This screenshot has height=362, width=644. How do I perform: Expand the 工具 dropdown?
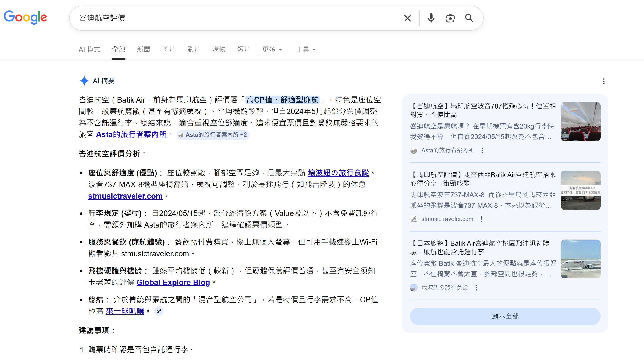click(x=306, y=49)
